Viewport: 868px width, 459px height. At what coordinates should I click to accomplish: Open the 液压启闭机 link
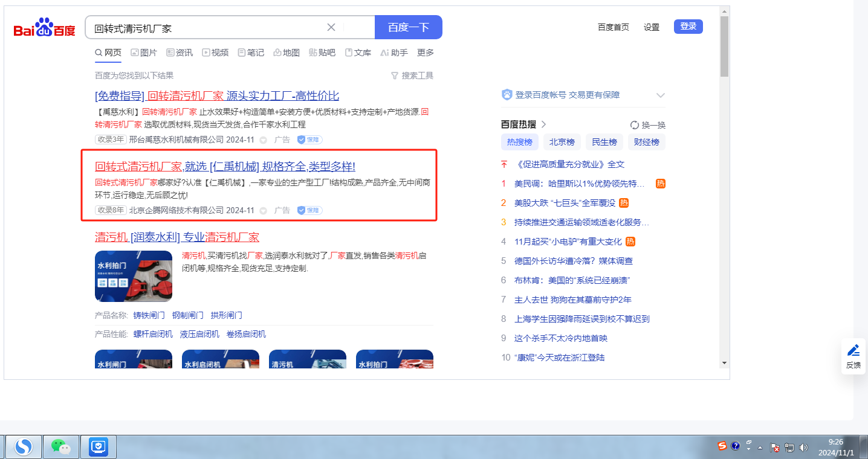199,335
